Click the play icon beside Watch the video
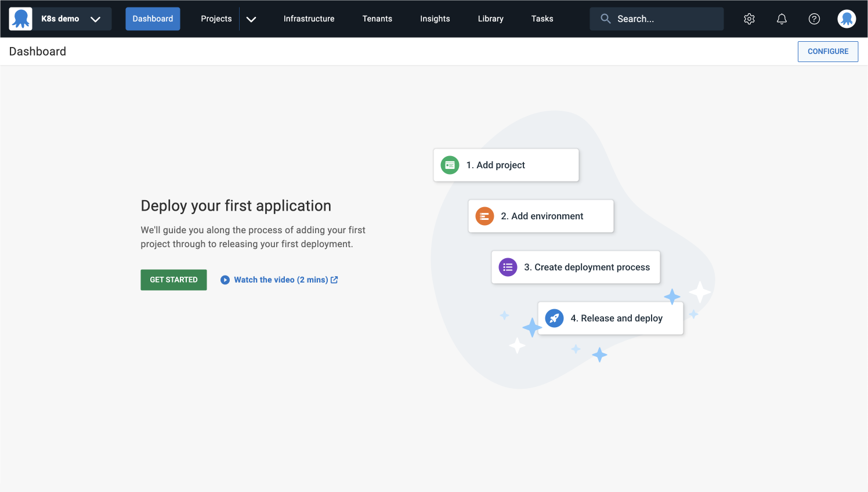This screenshot has height=492, width=868. click(x=225, y=280)
